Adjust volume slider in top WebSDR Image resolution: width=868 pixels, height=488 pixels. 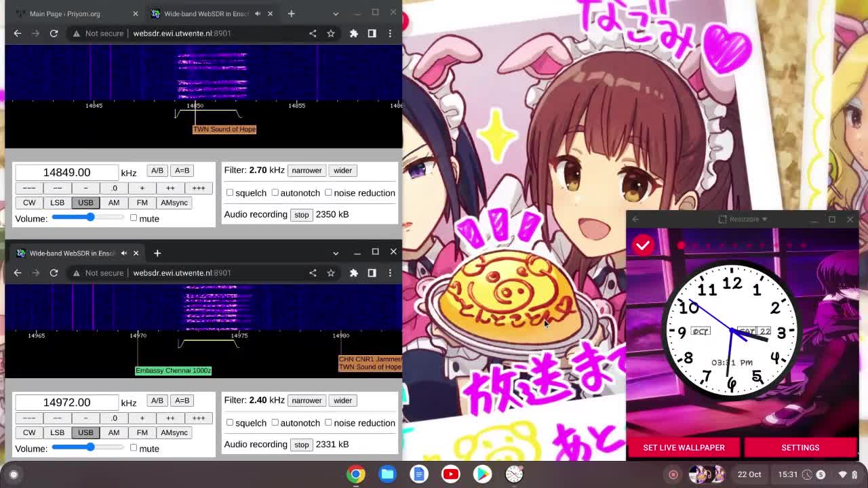point(87,218)
